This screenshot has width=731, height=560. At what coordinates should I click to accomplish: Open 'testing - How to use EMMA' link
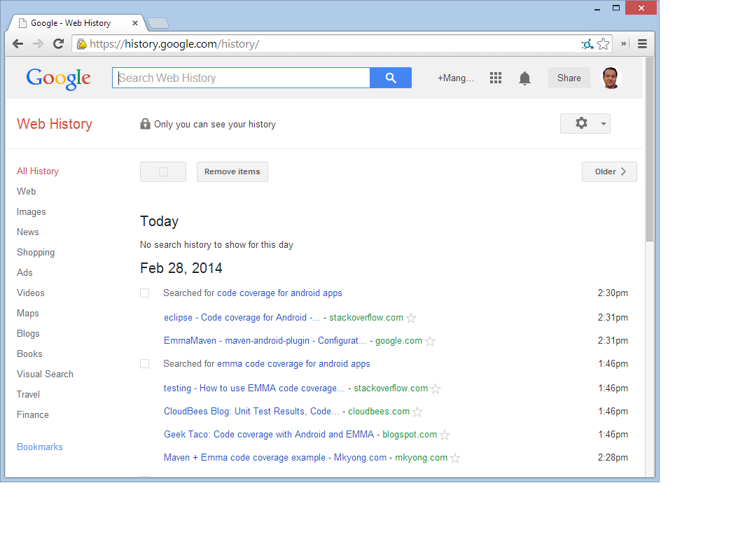click(254, 388)
